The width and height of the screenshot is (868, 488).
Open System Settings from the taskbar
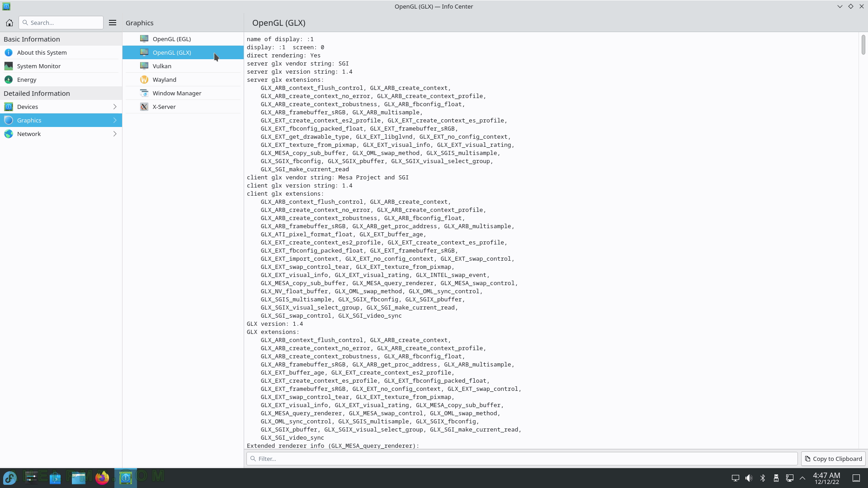click(32, 478)
